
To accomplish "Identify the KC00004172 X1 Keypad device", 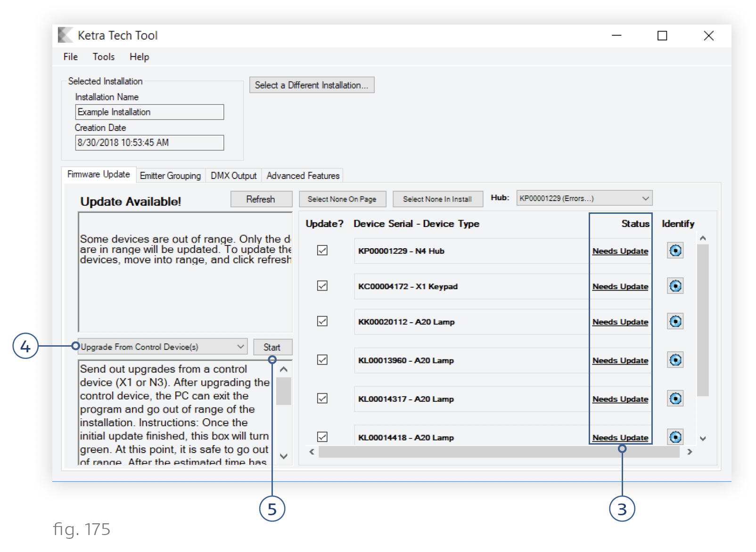I will 675,286.
